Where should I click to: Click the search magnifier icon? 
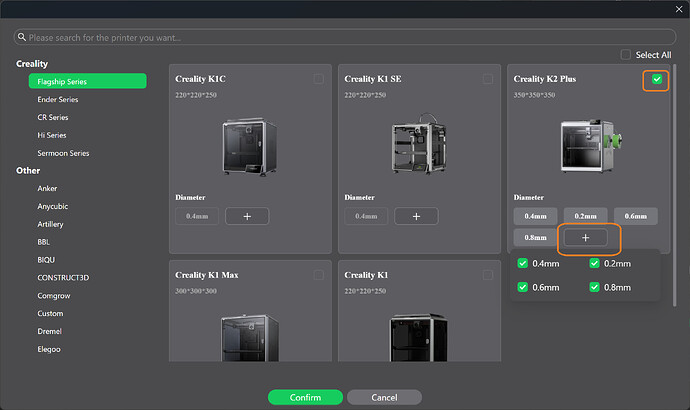(x=22, y=37)
